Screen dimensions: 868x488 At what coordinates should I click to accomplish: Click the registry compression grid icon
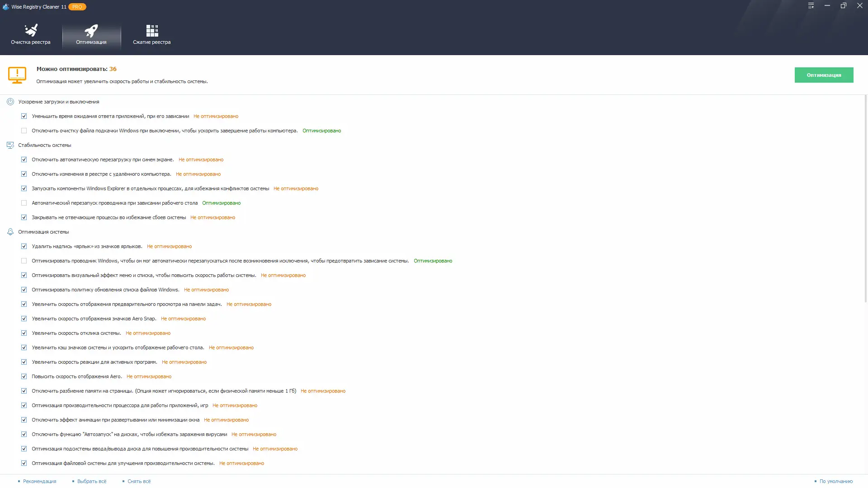pyautogui.click(x=152, y=30)
